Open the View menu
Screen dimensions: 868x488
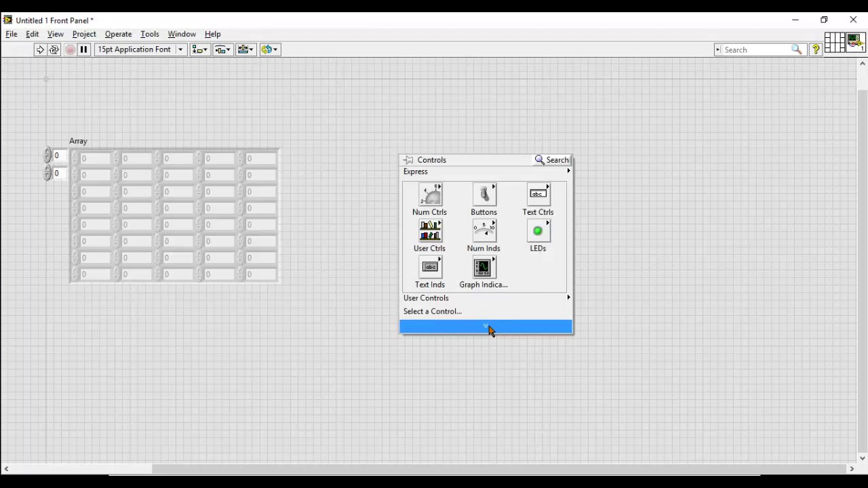(56, 34)
